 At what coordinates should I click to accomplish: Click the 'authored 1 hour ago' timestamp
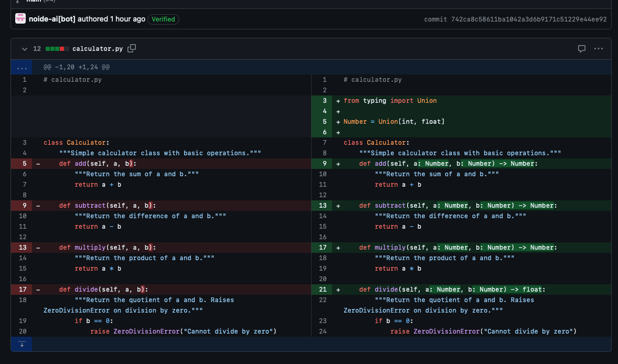point(111,19)
